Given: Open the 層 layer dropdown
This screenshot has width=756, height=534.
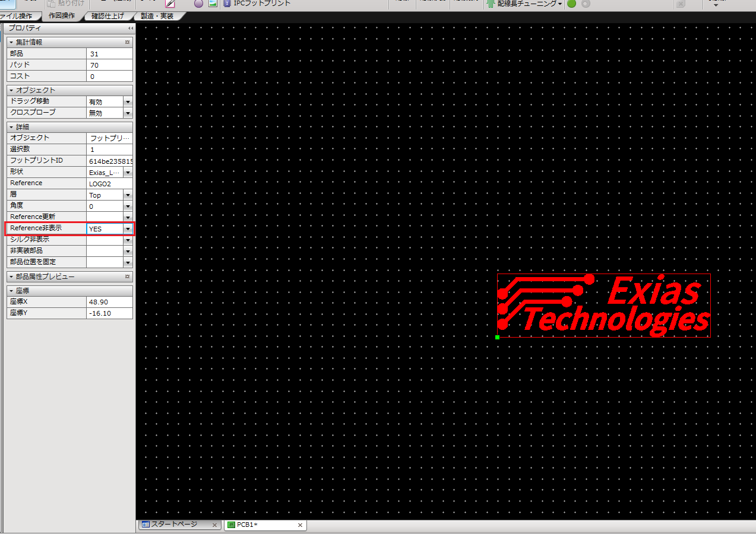Looking at the screenshot, I should coord(128,195).
